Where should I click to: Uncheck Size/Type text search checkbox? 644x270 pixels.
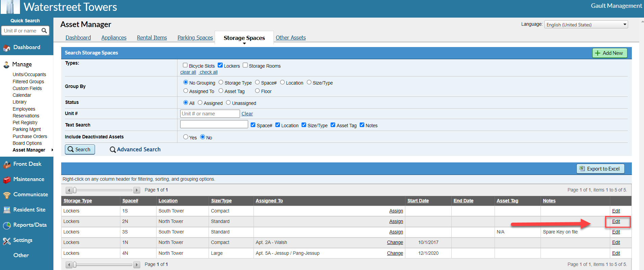(x=304, y=125)
